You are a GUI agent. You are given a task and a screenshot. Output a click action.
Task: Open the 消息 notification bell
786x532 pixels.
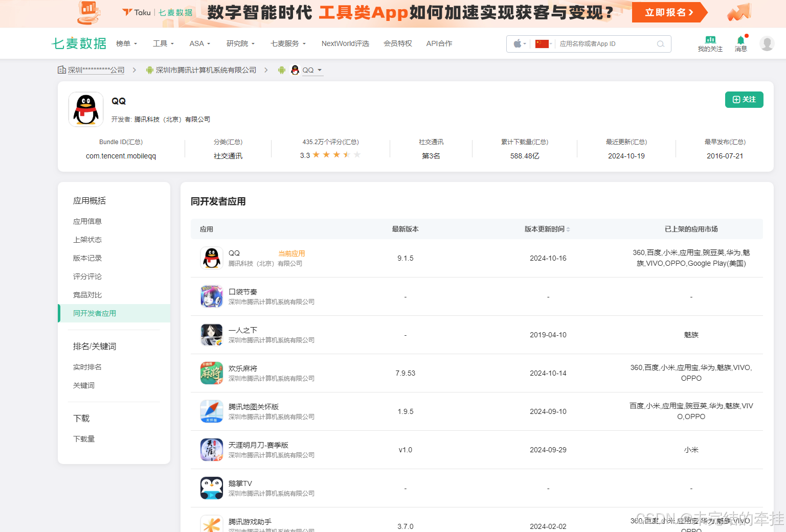pos(740,40)
